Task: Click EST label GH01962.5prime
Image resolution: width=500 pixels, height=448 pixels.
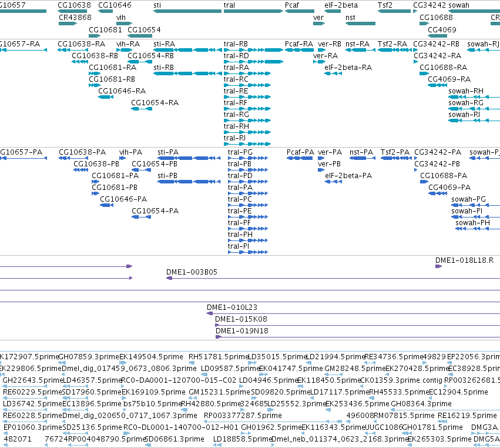Action: (x=271, y=427)
